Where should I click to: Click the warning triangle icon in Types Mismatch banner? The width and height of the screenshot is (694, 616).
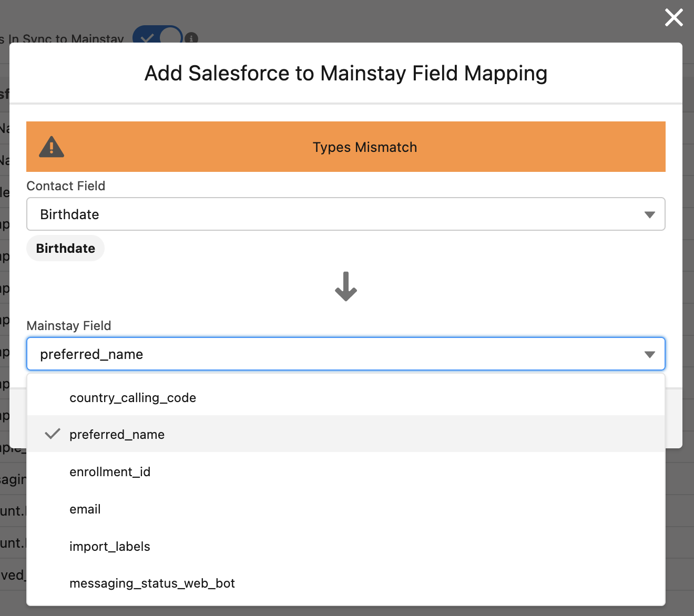(x=52, y=147)
